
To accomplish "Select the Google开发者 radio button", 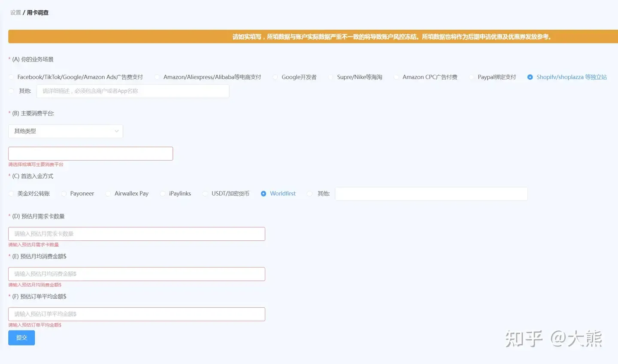I will [x=275, y=77].
